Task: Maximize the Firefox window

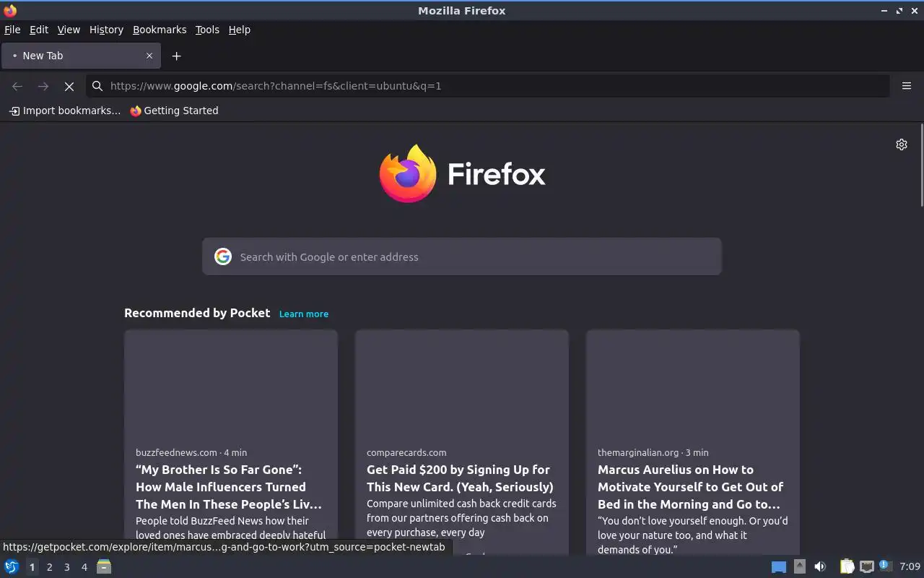Action: coord(899,11)
